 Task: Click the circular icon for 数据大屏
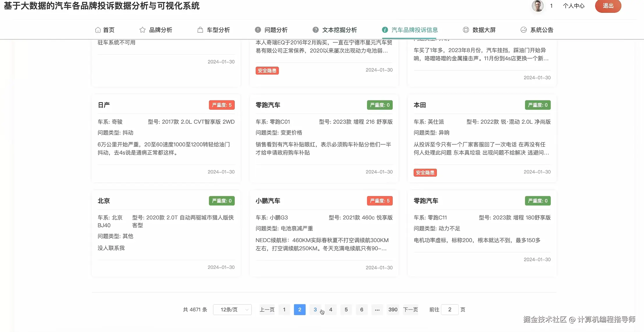coord(466,30)
